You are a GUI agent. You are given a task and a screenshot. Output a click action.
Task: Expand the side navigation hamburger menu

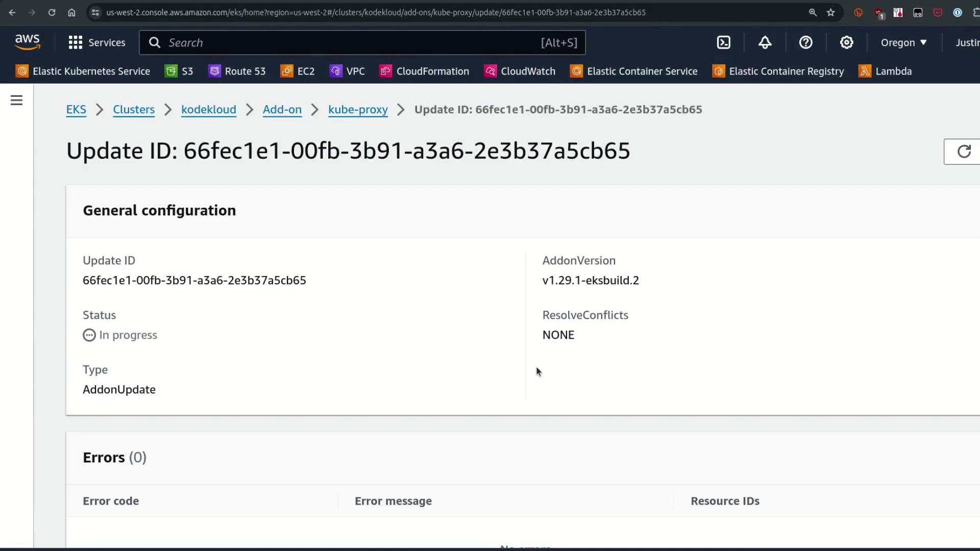tap(16, 101)
